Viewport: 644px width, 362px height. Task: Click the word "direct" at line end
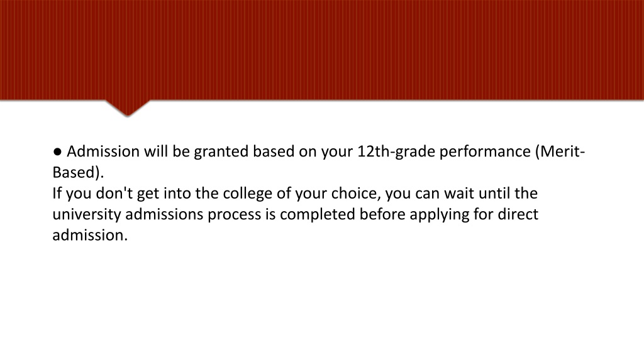[518, 214]
